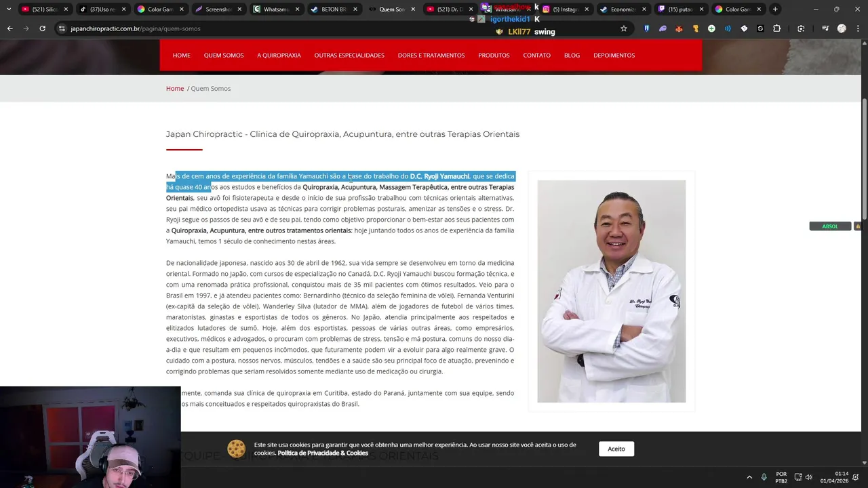Open the tab search dropdown arrow
The height and width of the screenshot is (488, 868).
click(8, 9)
